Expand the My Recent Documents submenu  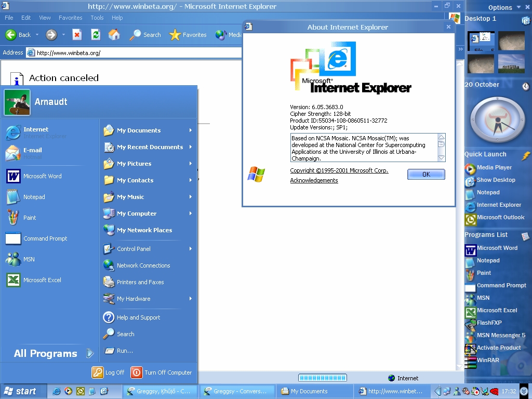(191, 147)
